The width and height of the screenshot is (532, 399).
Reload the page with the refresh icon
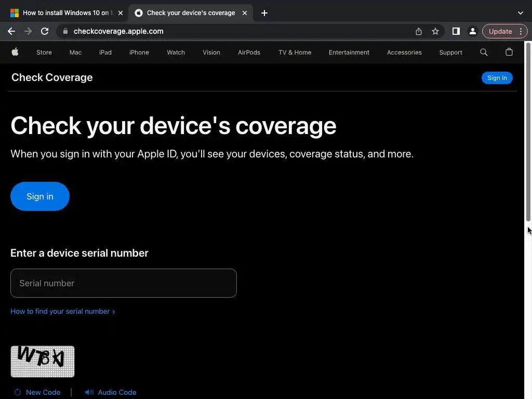pyautogui.click(x=45, y=31)
